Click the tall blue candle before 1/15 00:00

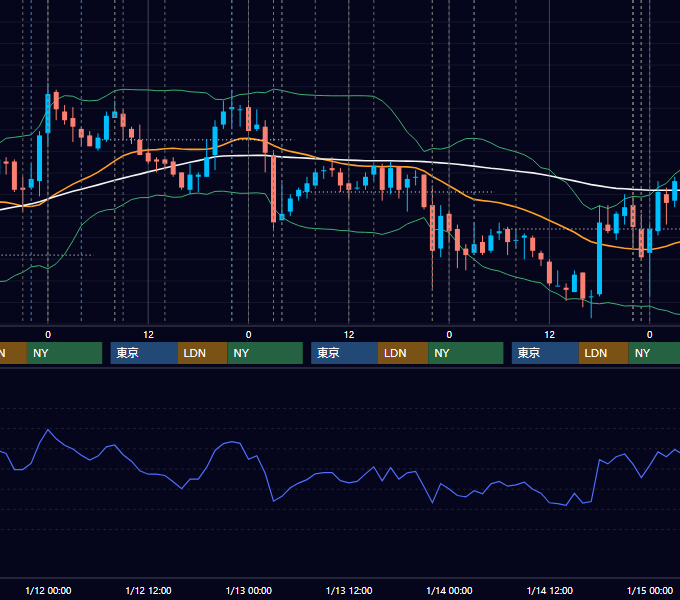(x=599, y=258)
